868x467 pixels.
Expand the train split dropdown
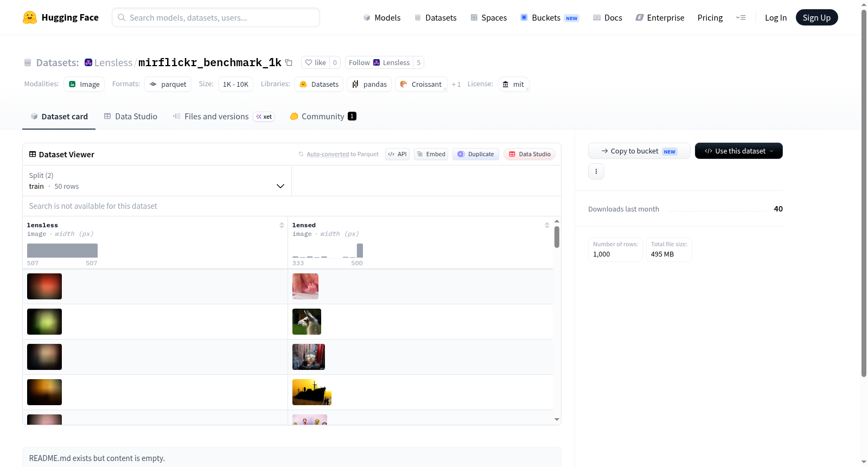pyautogui.click(x=157, y=181)
